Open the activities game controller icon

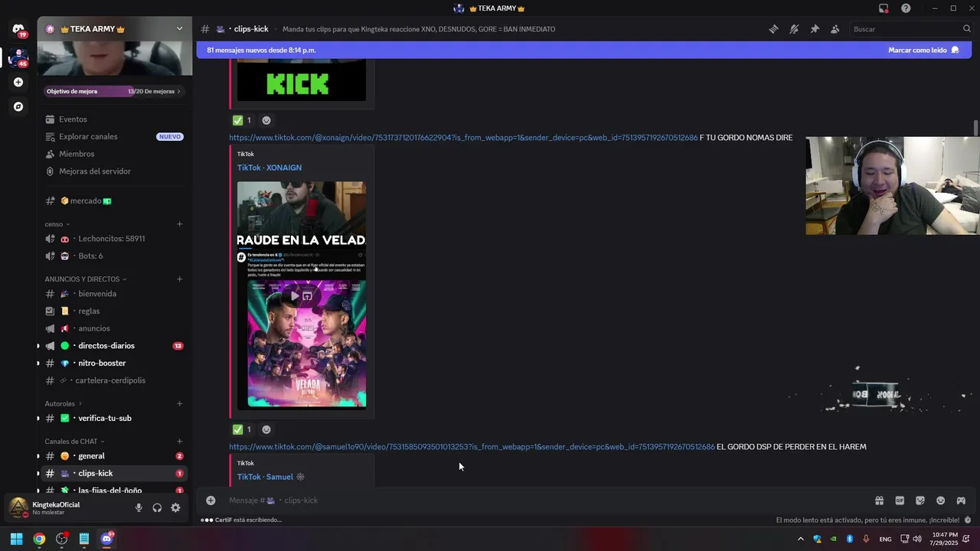(x=961, y=500)
